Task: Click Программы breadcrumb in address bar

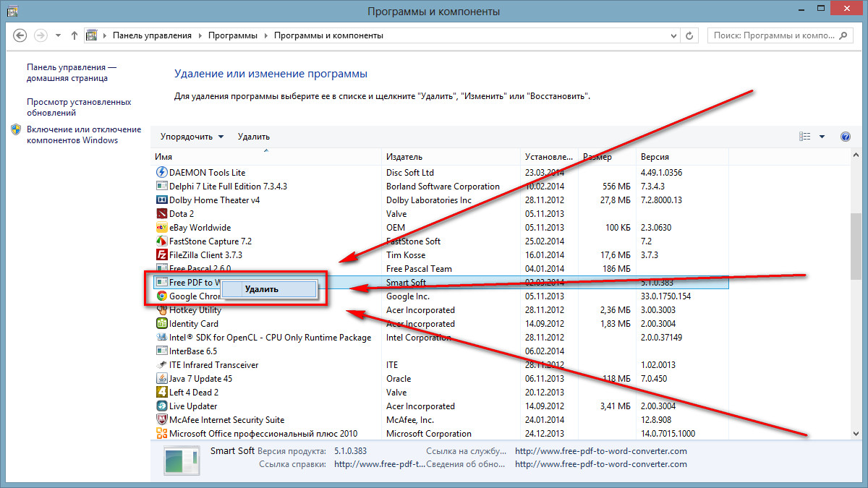Action: click(233, 35)
